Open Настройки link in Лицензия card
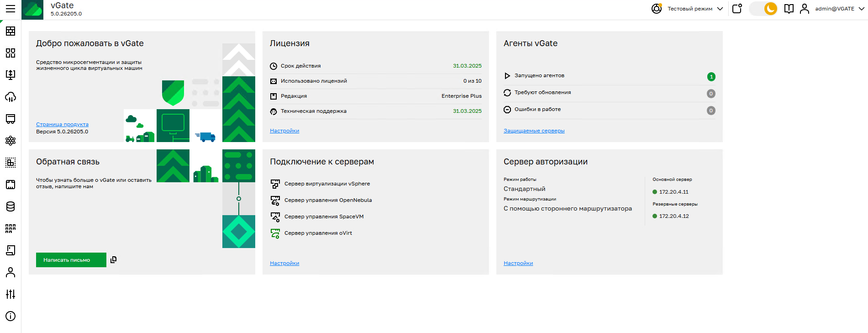The image size is (868, 333). (x=284, y=131)
